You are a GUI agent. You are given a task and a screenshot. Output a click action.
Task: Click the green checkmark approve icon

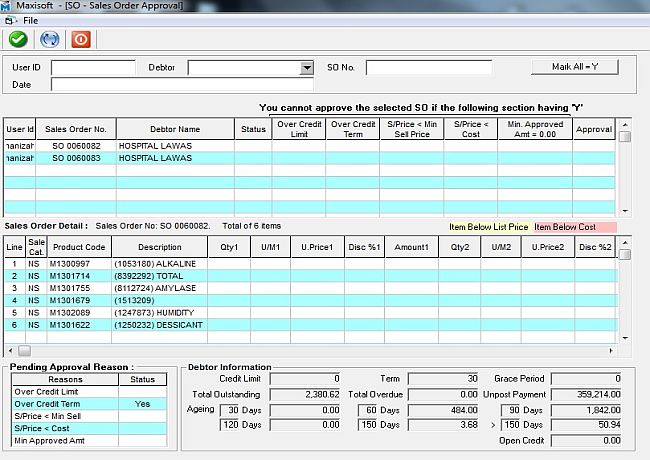[18, 39]
